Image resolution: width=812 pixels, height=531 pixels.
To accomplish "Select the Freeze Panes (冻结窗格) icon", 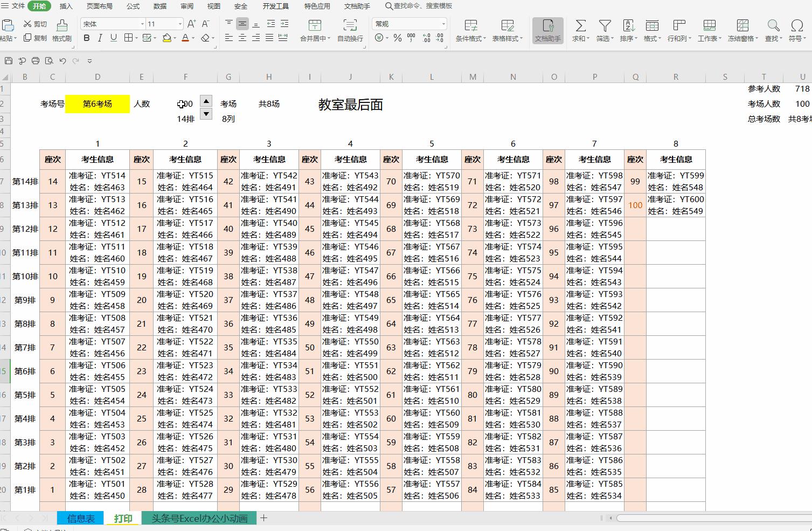I will [742, 31].
